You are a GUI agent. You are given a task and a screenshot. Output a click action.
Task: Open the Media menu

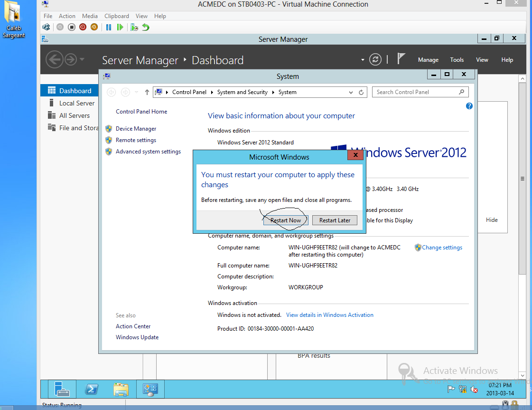pyautogui.click(x=90, y=16)
